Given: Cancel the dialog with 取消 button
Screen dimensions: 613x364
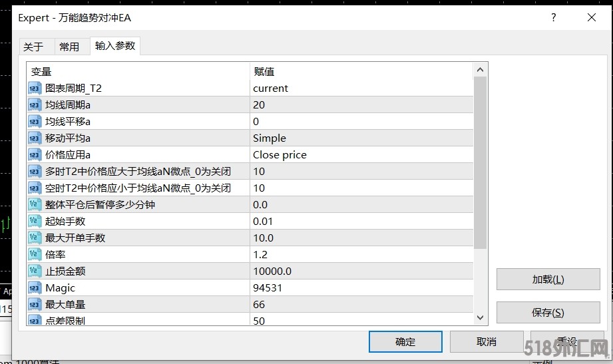Looking at the screenshot, I should (487, 342).
